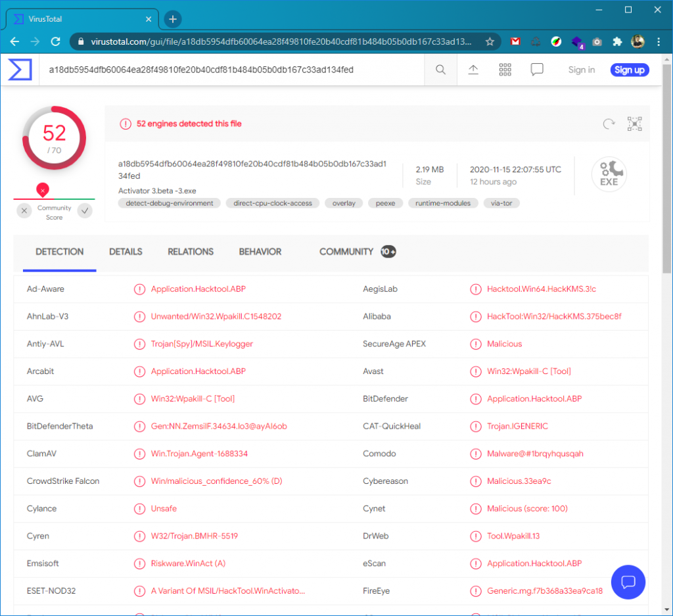The width and height of the screenshot is (673, 616).
Task: Click the Sign up button
Action: click(x=629, y=70)
